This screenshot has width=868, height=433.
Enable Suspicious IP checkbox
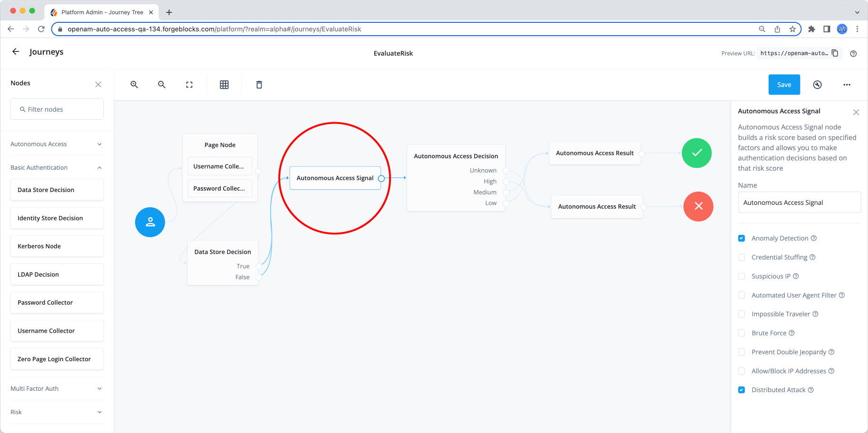coord(741,276)
